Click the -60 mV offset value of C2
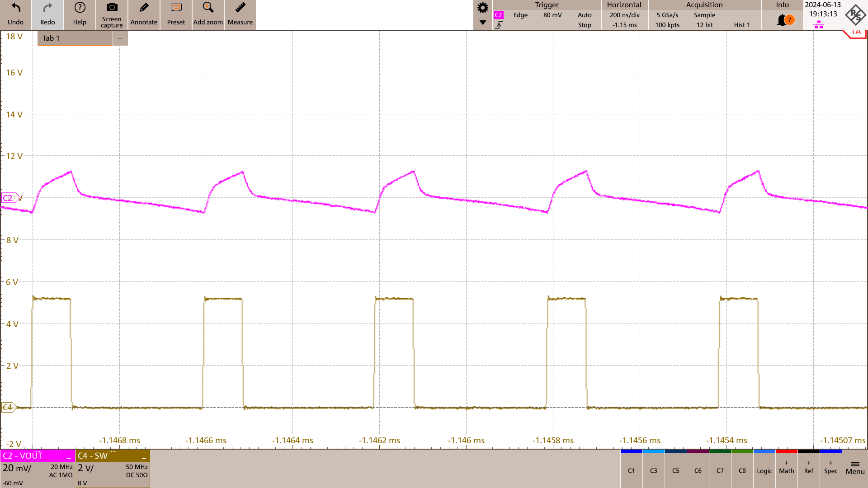 coord(13,483)
